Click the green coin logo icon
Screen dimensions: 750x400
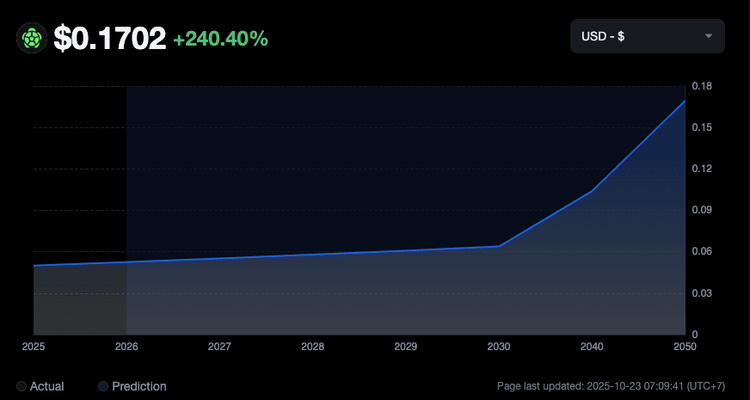tap(32, 38)
